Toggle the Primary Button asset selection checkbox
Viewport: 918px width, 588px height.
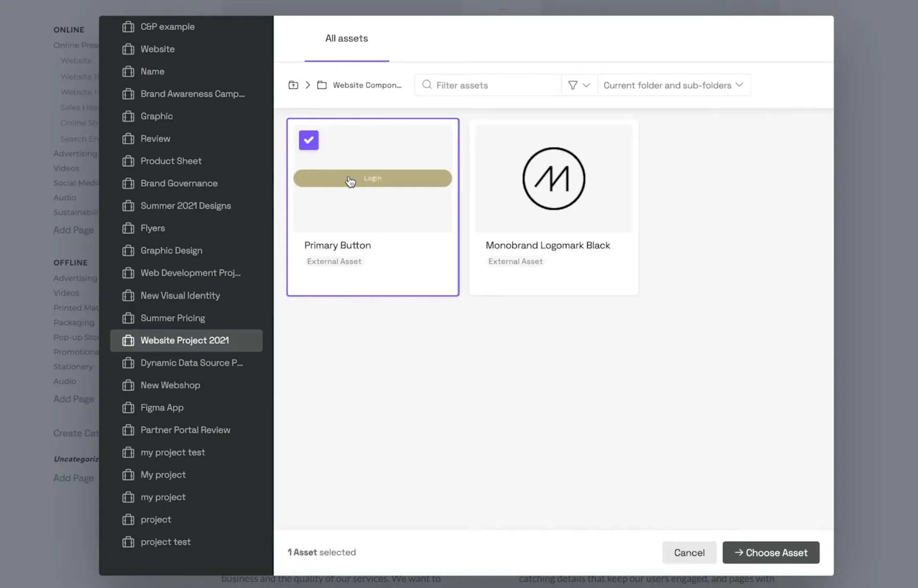(x=308, y=140)
